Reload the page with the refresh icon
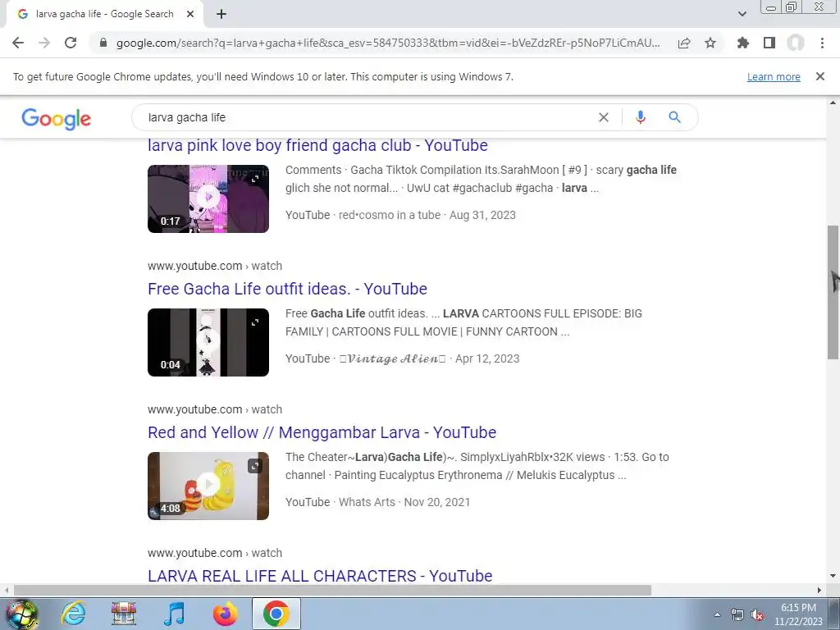This screenshot has width=840, height=630. (x=71, y=43)
